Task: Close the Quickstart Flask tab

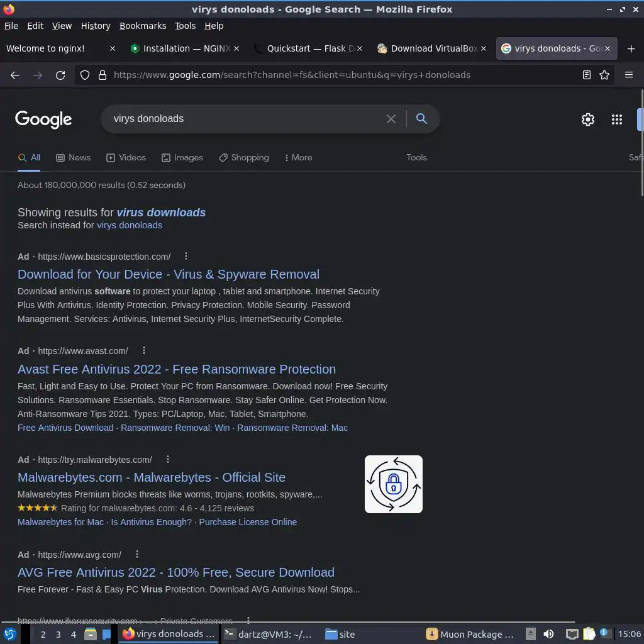Action: (x=359, y=48)
